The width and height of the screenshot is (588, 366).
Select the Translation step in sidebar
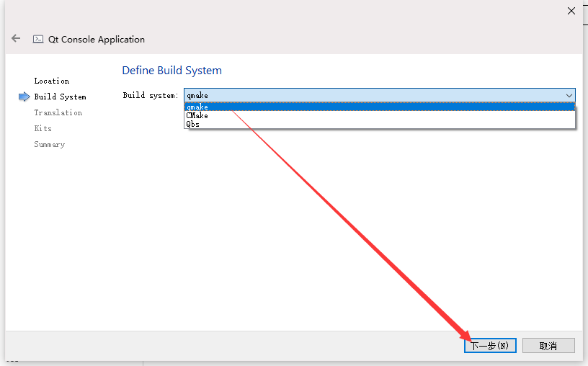point(58,112)
